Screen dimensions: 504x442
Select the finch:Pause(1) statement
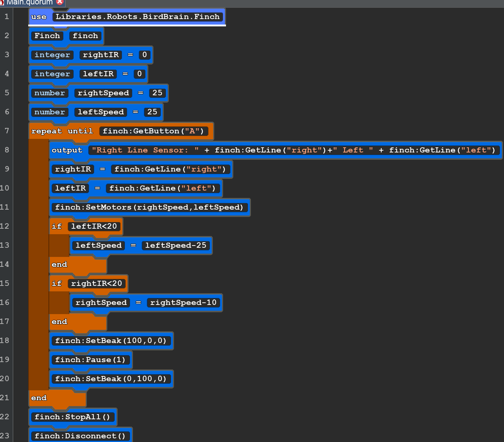pos(90,360)
